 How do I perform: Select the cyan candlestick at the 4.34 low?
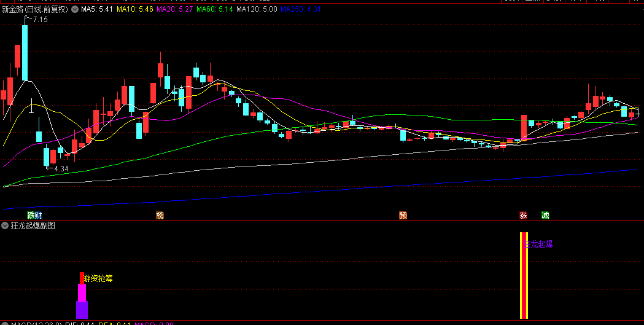pos(47,157)
